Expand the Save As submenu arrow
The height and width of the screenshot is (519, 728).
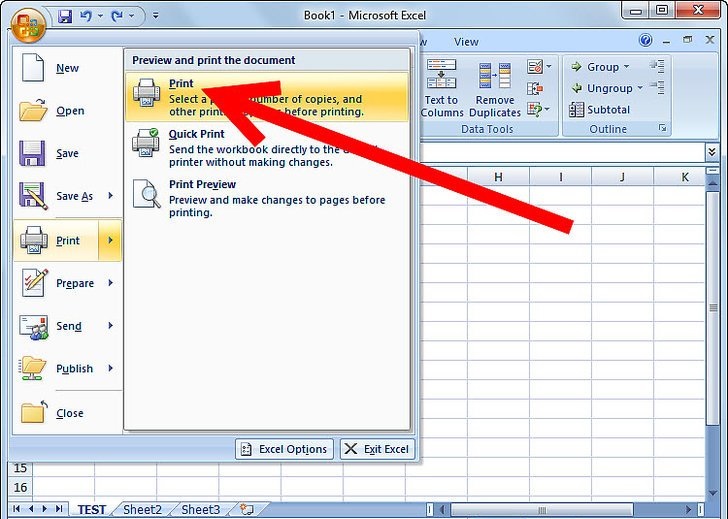point(110,196)
